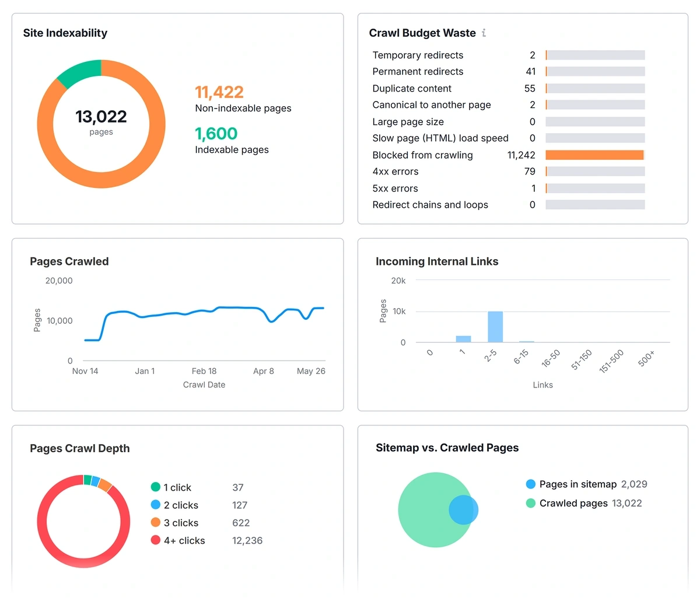Click the 1 link bar in histogram
Screen dimensions: 700x601
(463, 339)
